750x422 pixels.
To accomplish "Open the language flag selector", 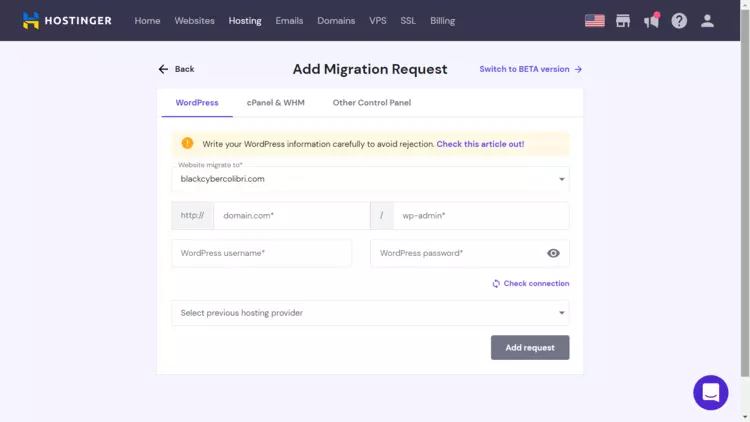I will tap(595, 21).
